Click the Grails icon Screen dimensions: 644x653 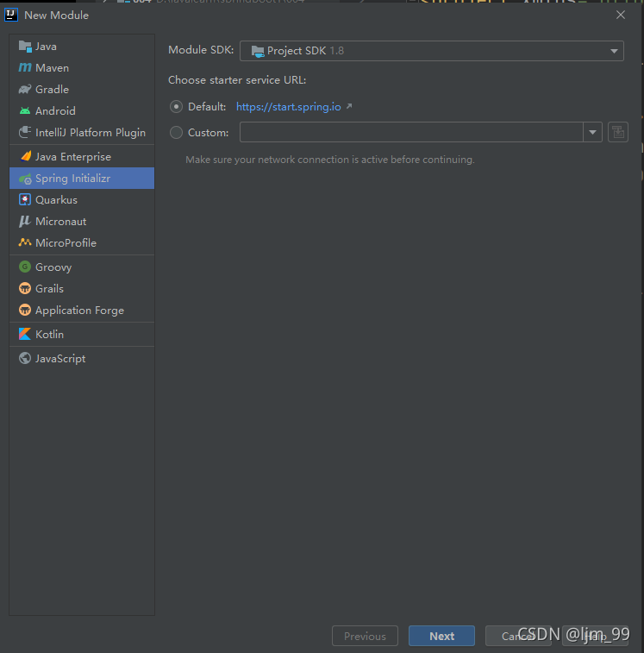[25, 288]
